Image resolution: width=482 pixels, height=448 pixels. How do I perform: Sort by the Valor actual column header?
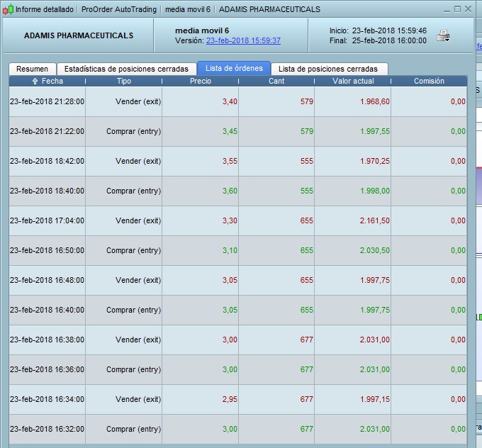pos(353,82)
